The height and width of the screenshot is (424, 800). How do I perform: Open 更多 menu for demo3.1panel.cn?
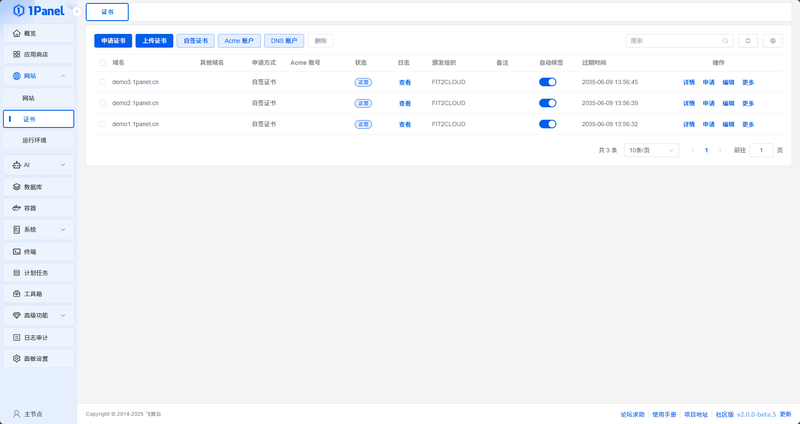tap(748, 83)
